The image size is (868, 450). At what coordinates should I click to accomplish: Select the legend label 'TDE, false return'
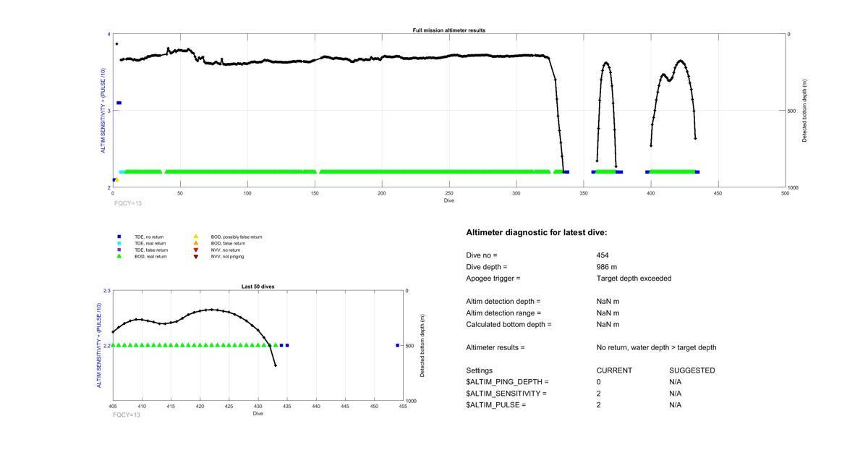(151, 250)
